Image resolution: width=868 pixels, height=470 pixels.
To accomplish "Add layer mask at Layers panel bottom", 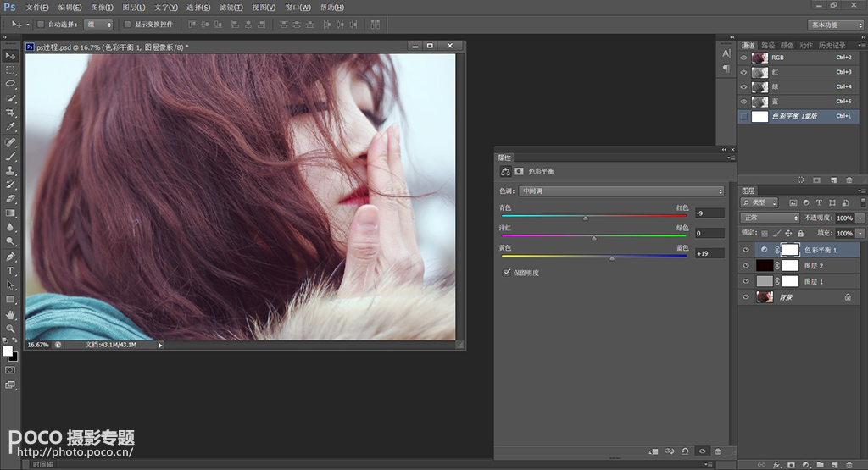I will 791,465.
